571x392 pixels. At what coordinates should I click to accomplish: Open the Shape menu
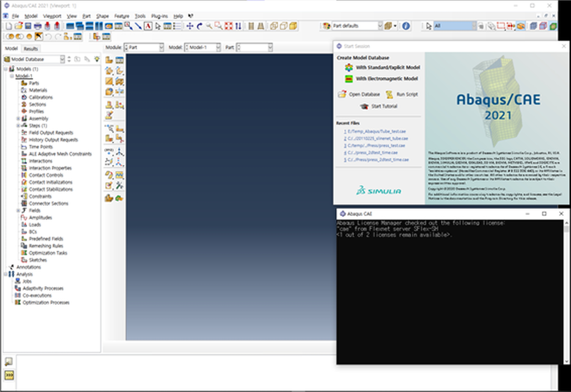102,16
